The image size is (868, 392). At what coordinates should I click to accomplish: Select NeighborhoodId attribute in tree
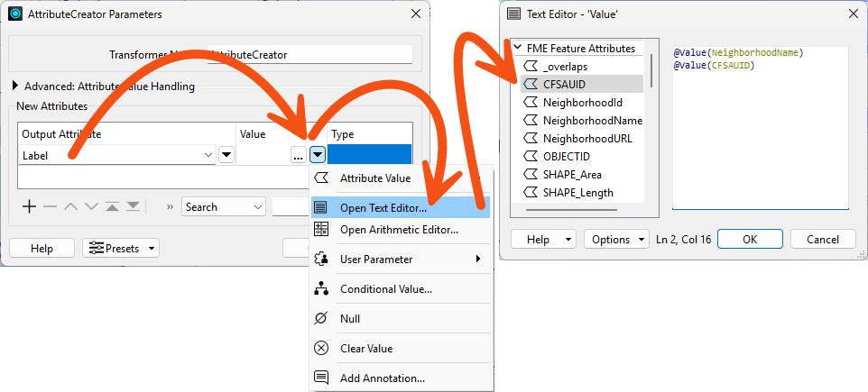(x=582, y=103)
